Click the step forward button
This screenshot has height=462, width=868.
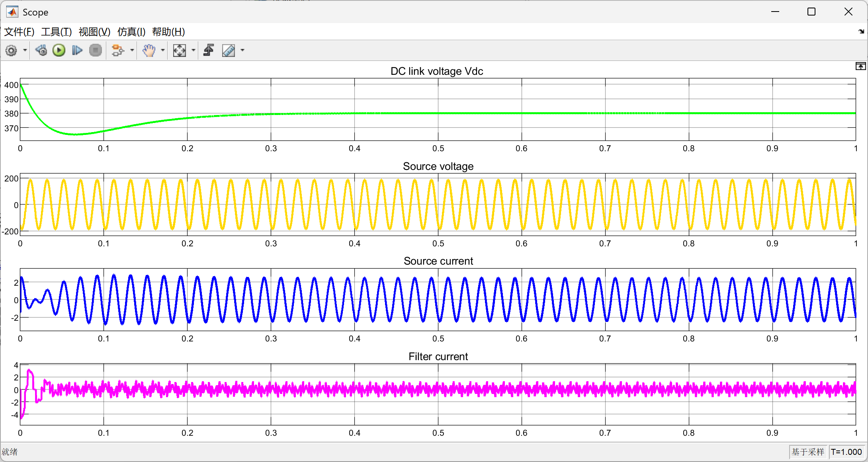click(77, 51)
